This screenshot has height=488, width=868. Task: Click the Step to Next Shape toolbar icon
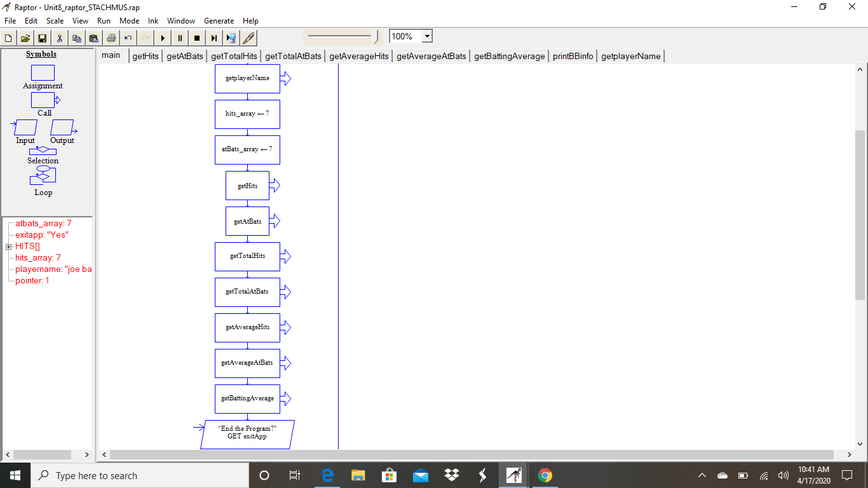pyautogui.click(x=214, y=36)
